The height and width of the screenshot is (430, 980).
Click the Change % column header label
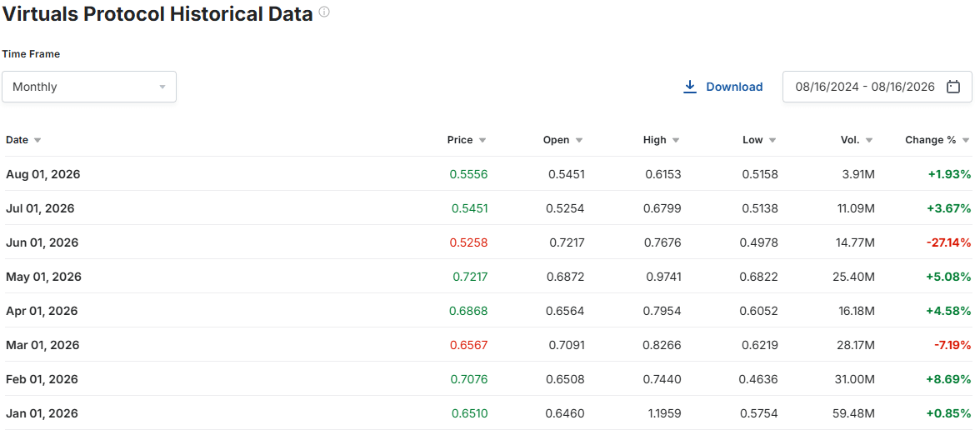pos(931,140)
